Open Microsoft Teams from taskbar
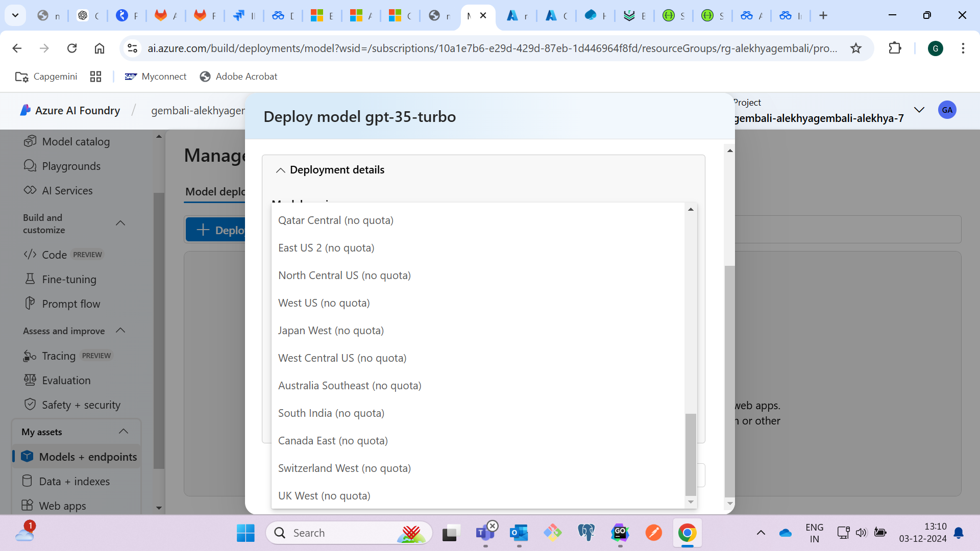The width and height of the screenshot is (980, 551). pyautogui.click(x=485, y=533)
